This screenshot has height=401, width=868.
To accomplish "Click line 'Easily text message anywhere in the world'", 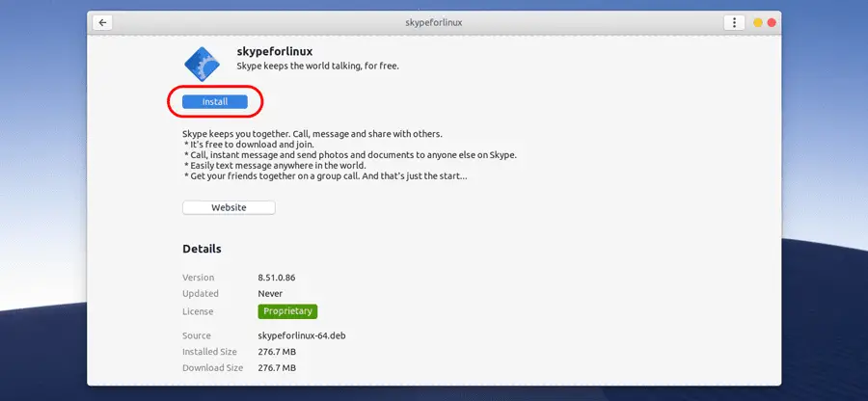I will (x=275, y=166).
